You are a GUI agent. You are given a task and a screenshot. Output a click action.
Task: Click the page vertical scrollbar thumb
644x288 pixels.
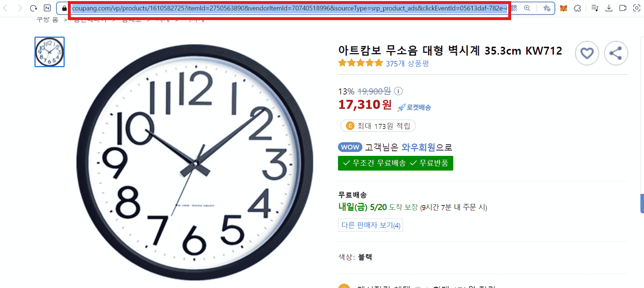pos(642,204)
